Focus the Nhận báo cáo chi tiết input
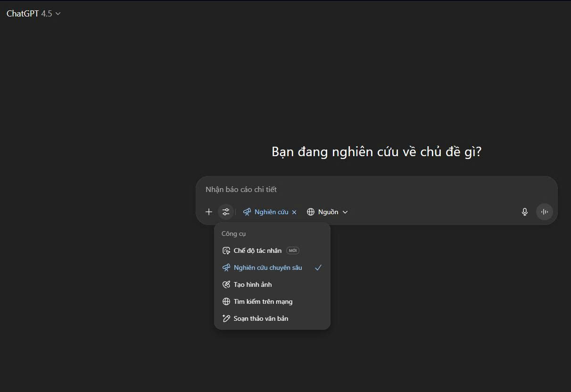The image size is (571, 392). [376, 189]
